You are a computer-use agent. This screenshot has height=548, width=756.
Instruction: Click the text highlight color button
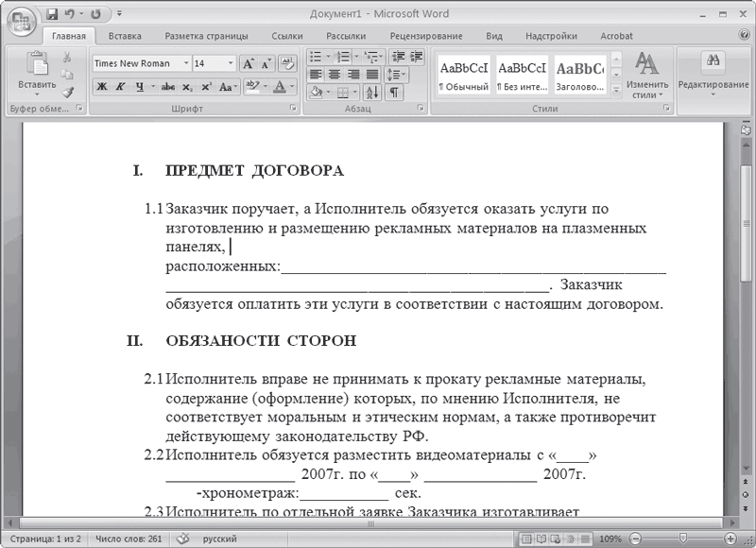point(252,87)
